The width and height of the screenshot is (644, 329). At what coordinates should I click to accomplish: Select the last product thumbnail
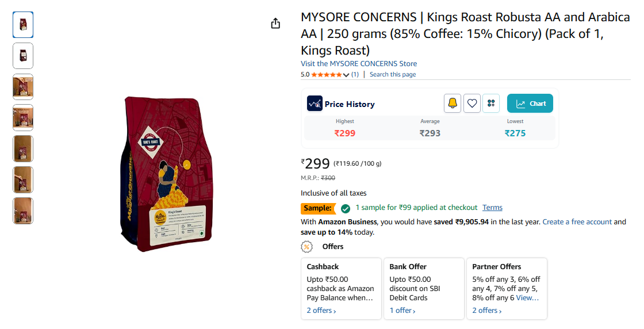[x=23, y=211]
